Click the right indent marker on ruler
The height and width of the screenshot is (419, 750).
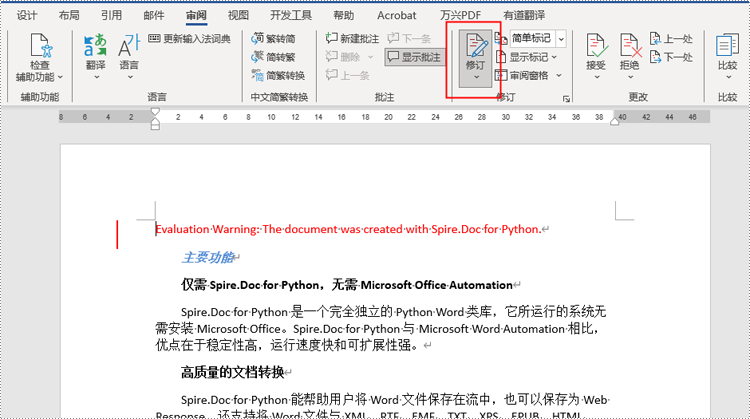(x=615, y=121)
